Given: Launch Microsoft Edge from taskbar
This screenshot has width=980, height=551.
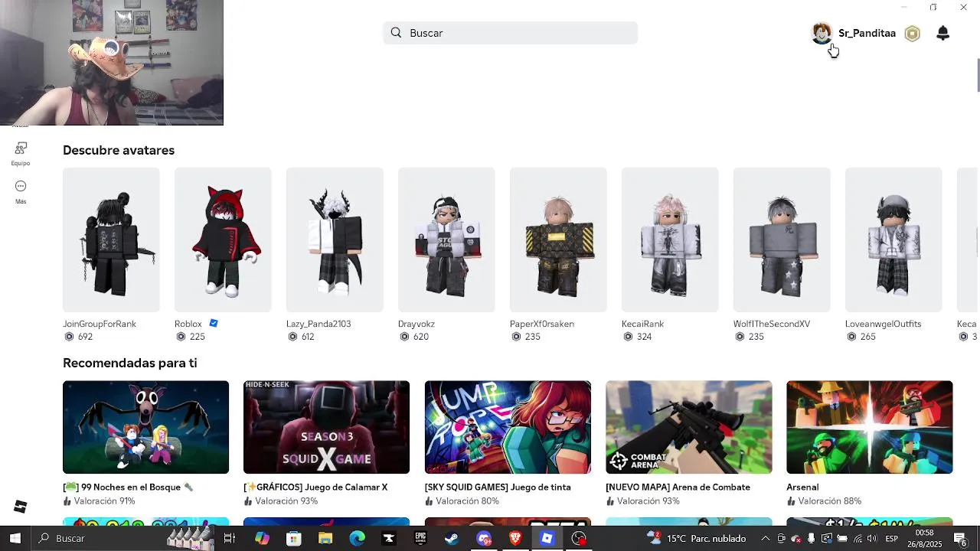Looking at the screenshot, I should [358, 538].
